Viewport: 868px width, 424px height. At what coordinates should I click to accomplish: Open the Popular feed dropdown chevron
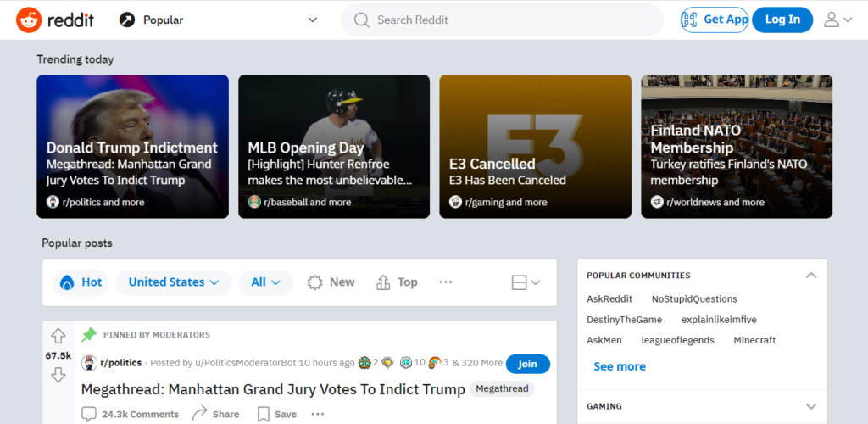pos(313,20)
